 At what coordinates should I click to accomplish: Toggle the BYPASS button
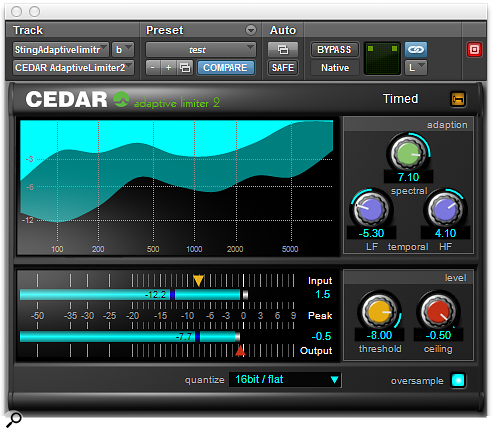(334, 50)
